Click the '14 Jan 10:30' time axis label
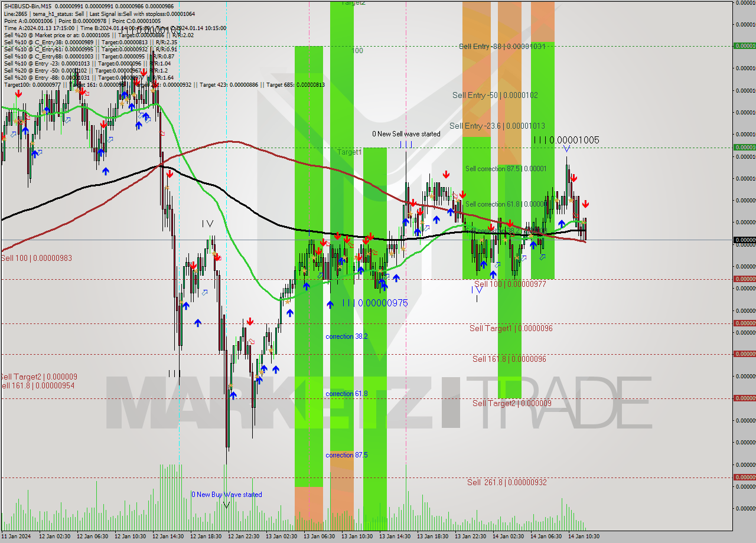This screenshot has width=756, height=543. pos(584,537)
